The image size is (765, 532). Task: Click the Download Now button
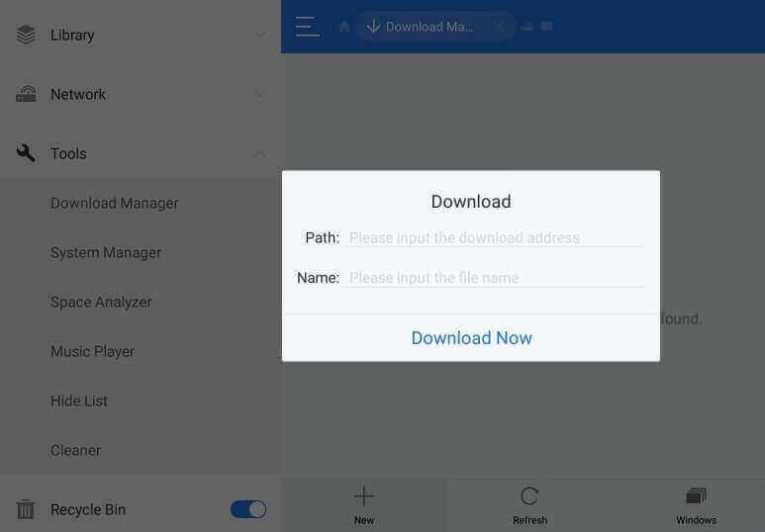click(x=471, y=338)
